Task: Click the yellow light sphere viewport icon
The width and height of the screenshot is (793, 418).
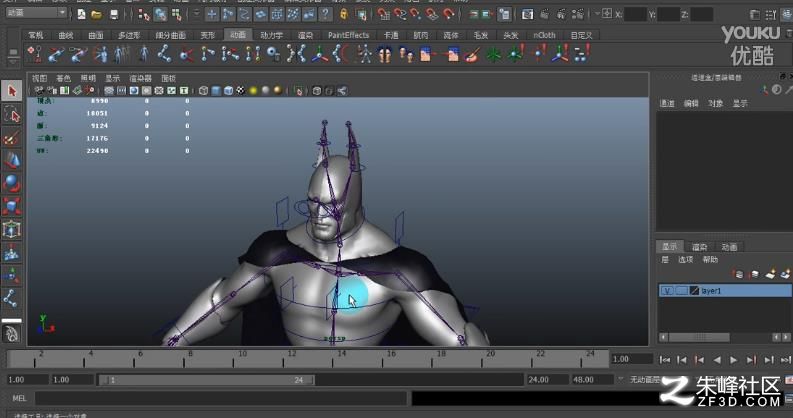Action: point(253,91)
